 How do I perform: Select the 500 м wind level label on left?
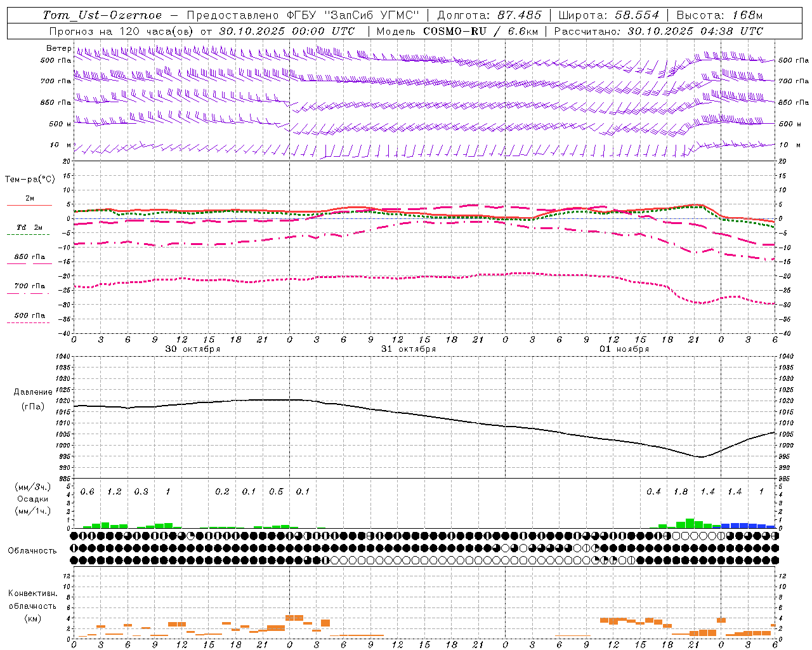[60, 124]
